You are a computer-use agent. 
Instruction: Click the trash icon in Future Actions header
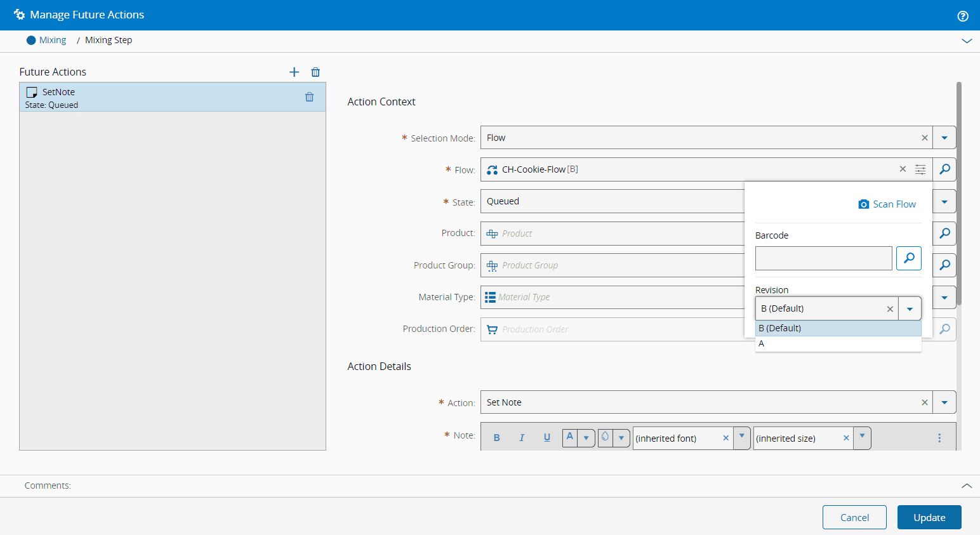315,72
